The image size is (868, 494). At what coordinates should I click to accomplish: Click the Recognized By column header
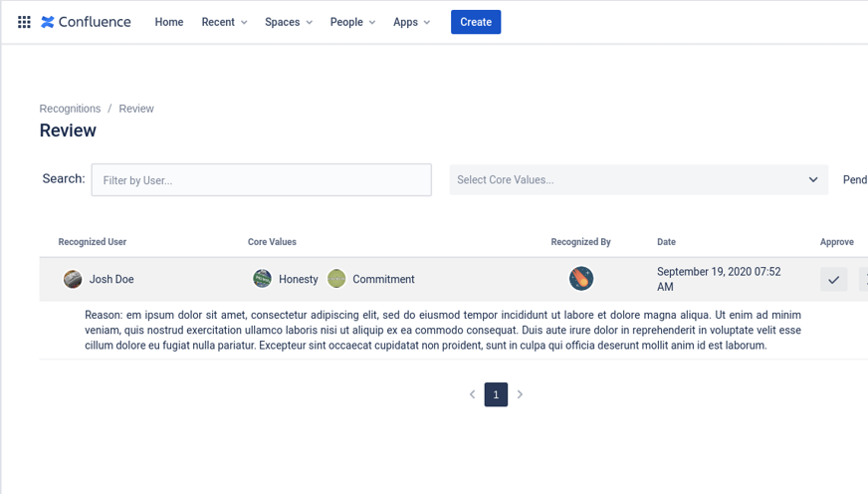tap(580, 242)
